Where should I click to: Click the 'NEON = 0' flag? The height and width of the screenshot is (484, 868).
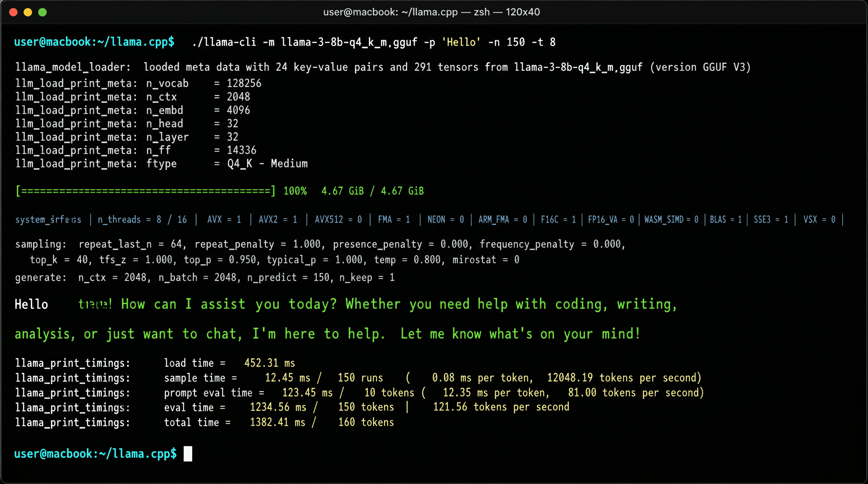tap(446, 219)
